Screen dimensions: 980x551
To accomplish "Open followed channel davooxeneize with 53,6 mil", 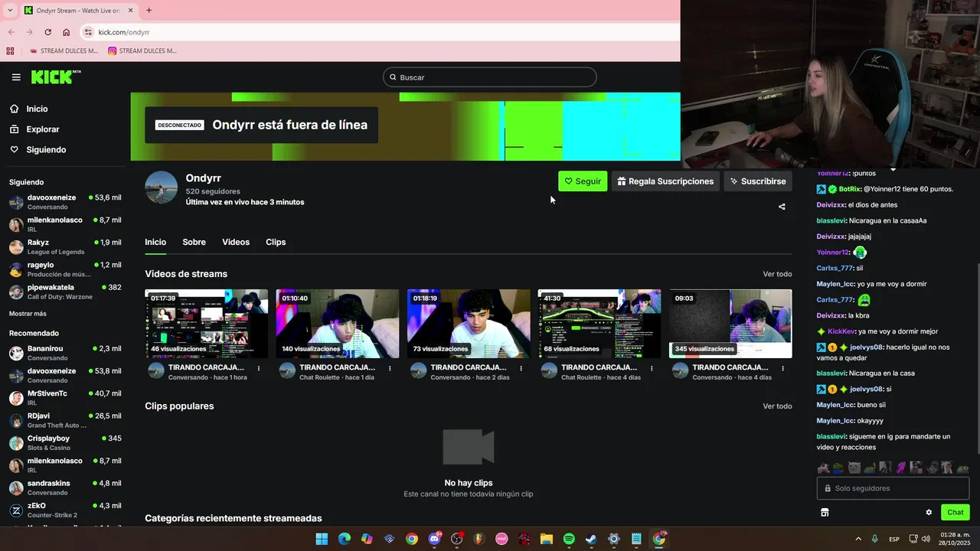I will [65, 202].
